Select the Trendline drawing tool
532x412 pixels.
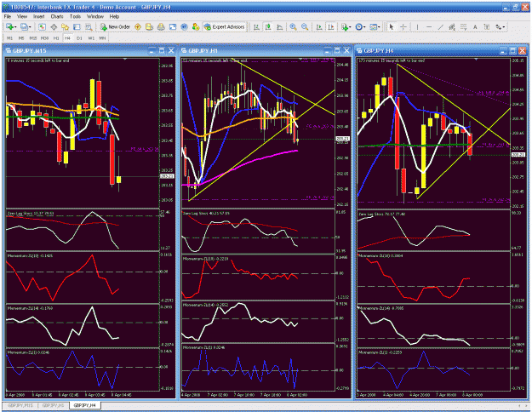pyautogui.click(x=440, y=26)
